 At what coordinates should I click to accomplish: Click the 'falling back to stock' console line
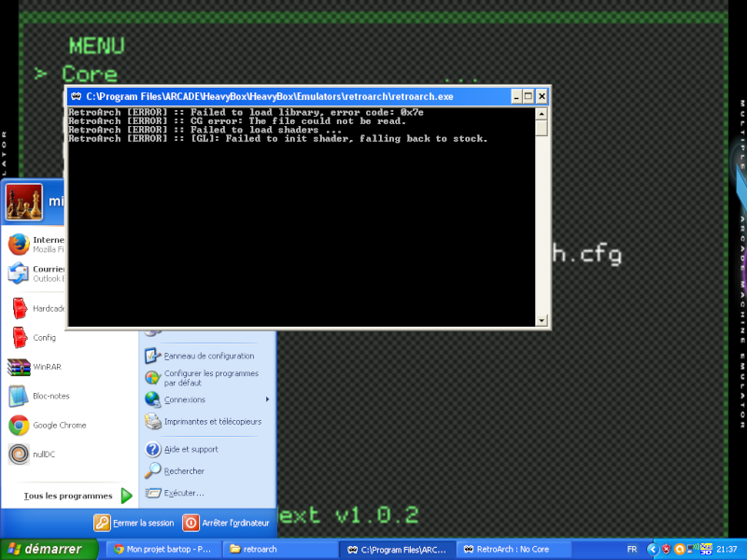278,138
